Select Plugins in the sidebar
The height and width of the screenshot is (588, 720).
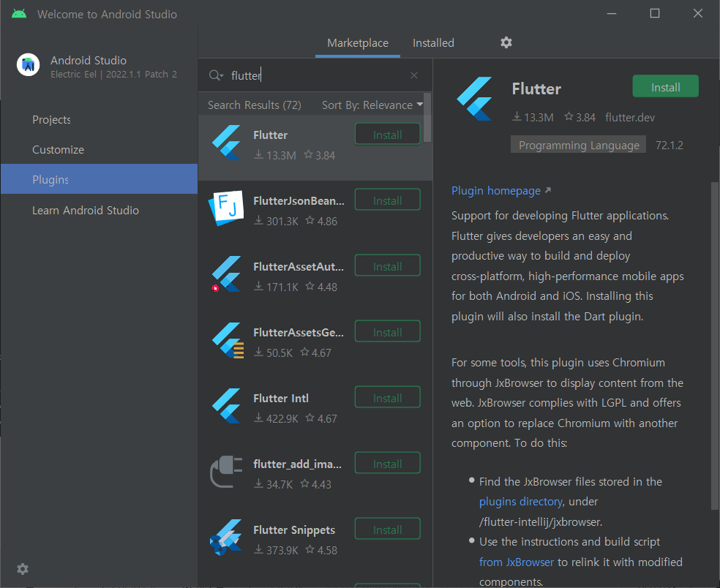[100, 179]
